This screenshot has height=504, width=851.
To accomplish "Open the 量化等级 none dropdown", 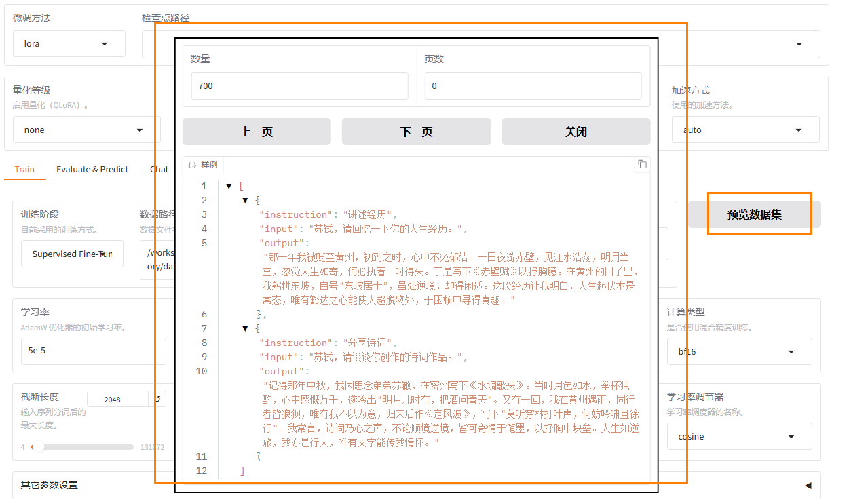I will [87, 130].
